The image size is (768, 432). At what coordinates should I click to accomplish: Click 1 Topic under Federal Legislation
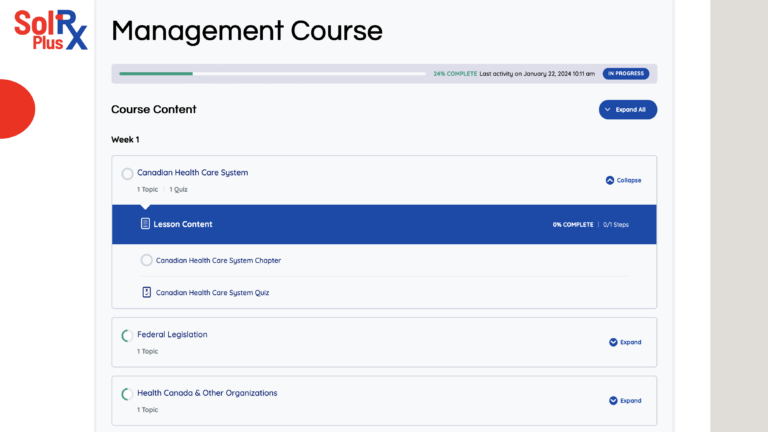coord(147,351)
